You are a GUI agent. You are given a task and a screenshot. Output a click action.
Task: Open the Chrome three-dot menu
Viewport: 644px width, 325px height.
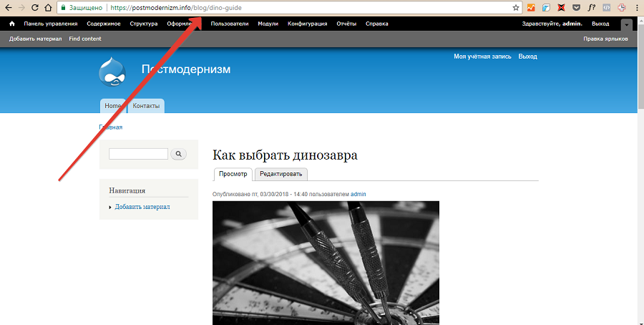tap(638, 7)
